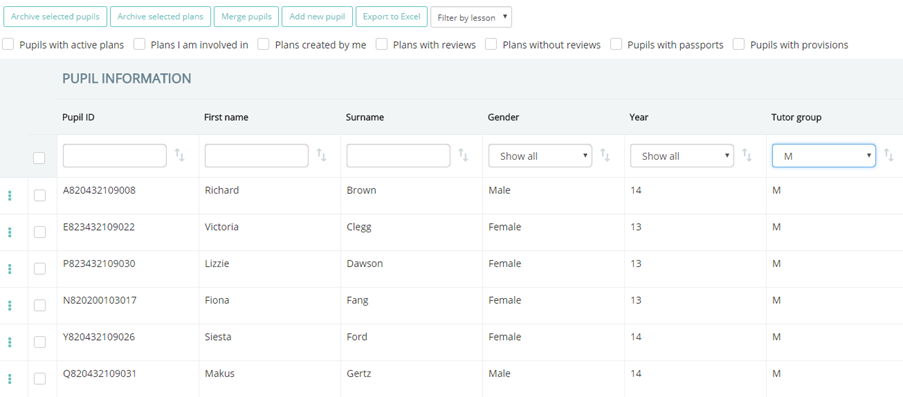Screen dimensions: 903x397
Task: Click Pupil ID column header
Action: click(x=78, y=117)
